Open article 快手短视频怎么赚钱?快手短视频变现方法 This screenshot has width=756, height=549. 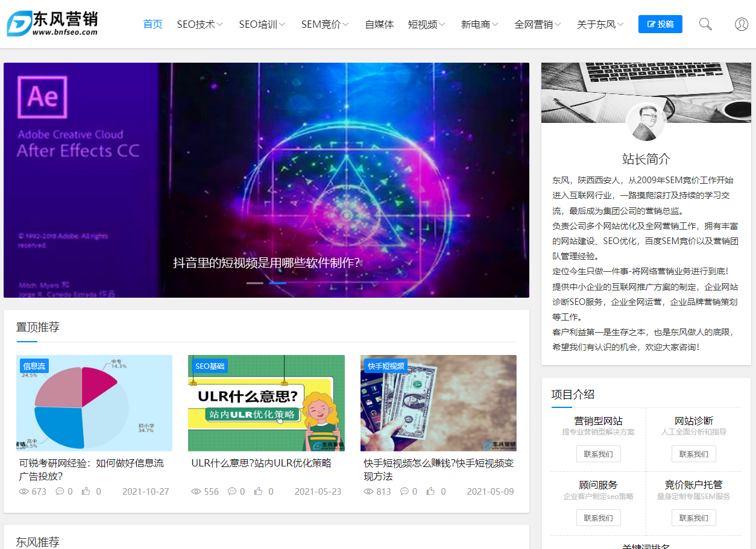point(438,469)
